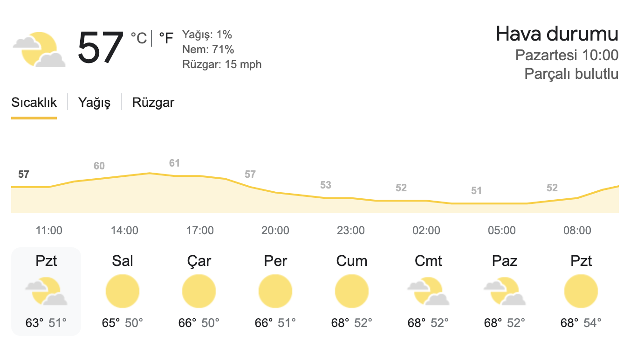Click the 14:00 hour label

pos(124,230)
